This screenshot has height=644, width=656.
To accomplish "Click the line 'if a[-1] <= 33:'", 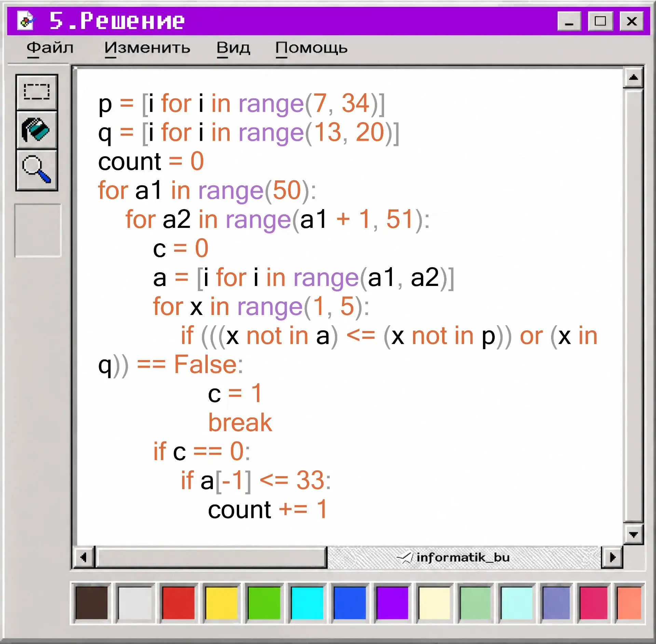I will [x=256, y=481].
